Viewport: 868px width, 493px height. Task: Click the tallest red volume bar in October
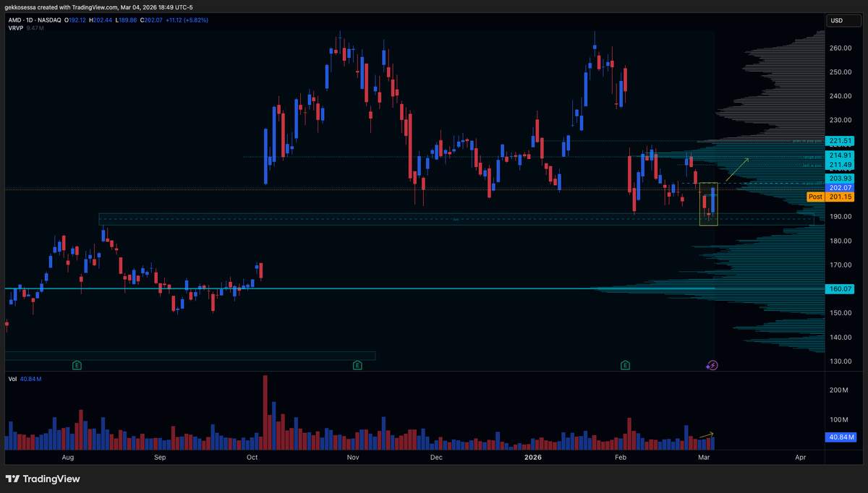point(265,412)
